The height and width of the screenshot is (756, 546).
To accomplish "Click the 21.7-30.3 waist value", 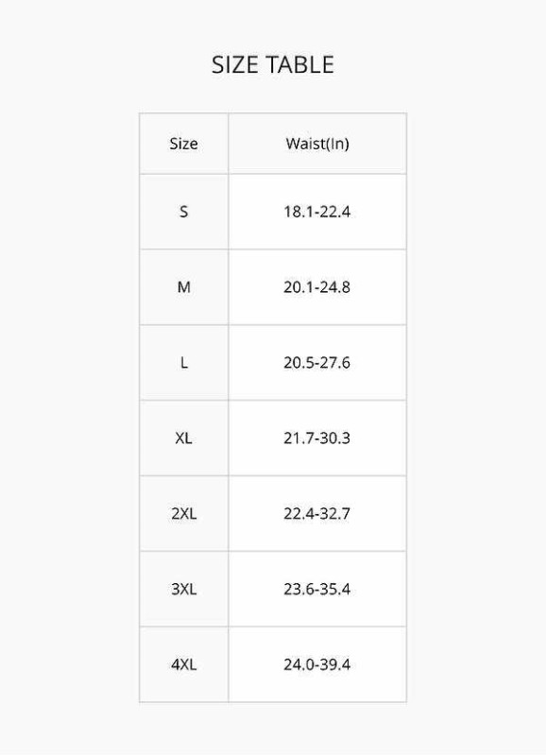I will pyautogui.click(x=317, y=438).
